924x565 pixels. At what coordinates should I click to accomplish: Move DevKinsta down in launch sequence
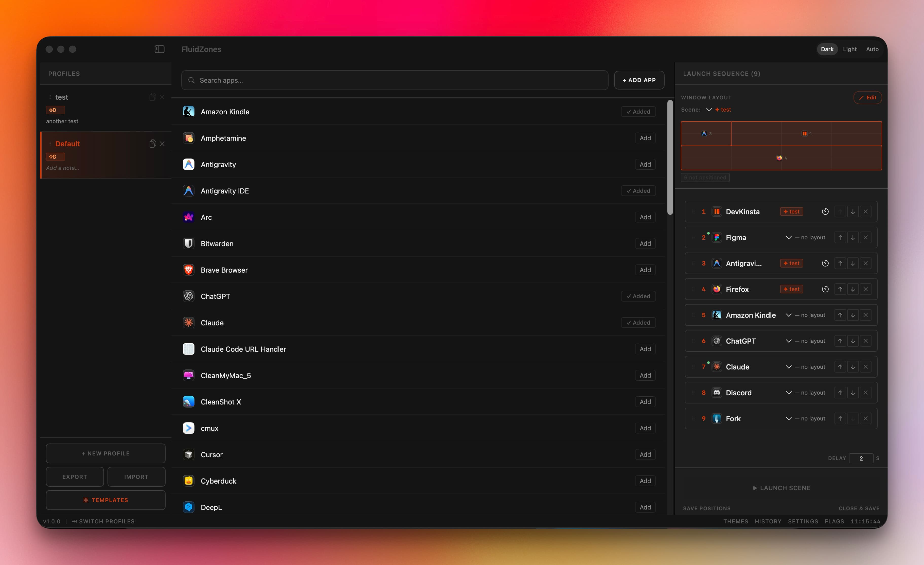pos(853,211)
